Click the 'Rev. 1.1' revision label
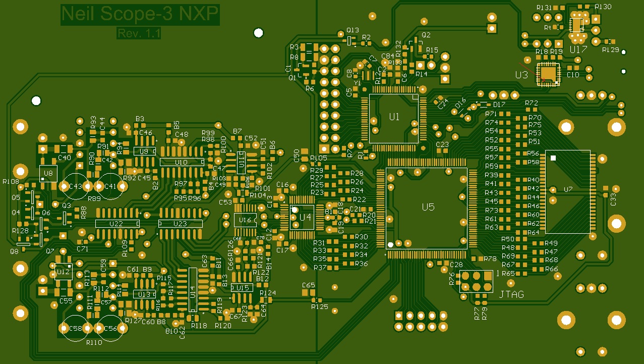This screenshot has width=644, height=364. (x=139, y=33)
